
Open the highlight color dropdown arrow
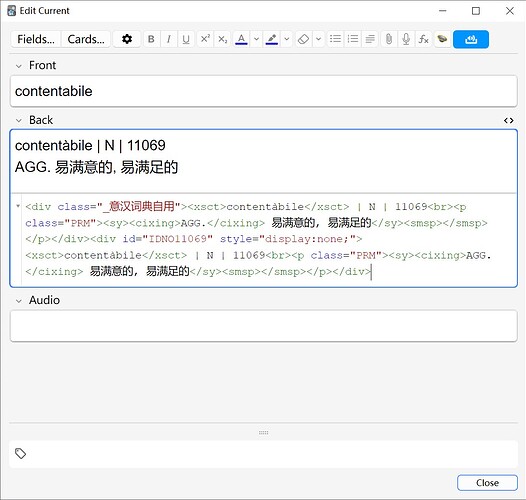[x=287, y=39]
